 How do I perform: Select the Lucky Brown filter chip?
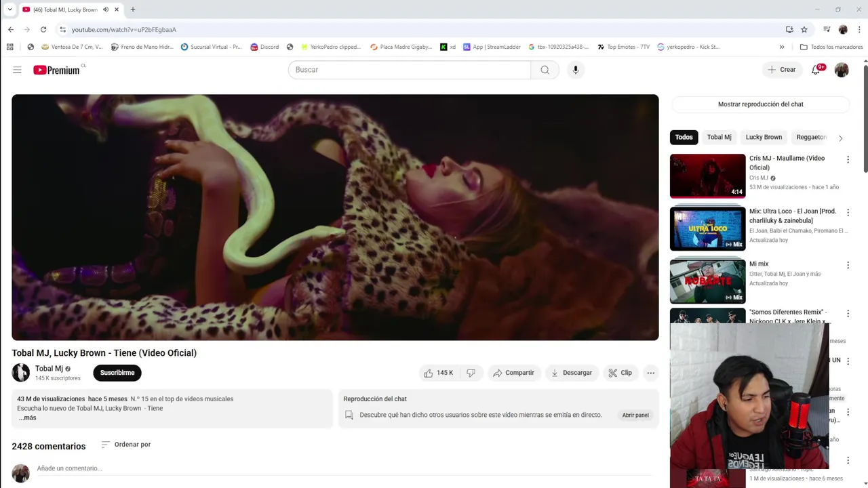(x=764, y=137)
